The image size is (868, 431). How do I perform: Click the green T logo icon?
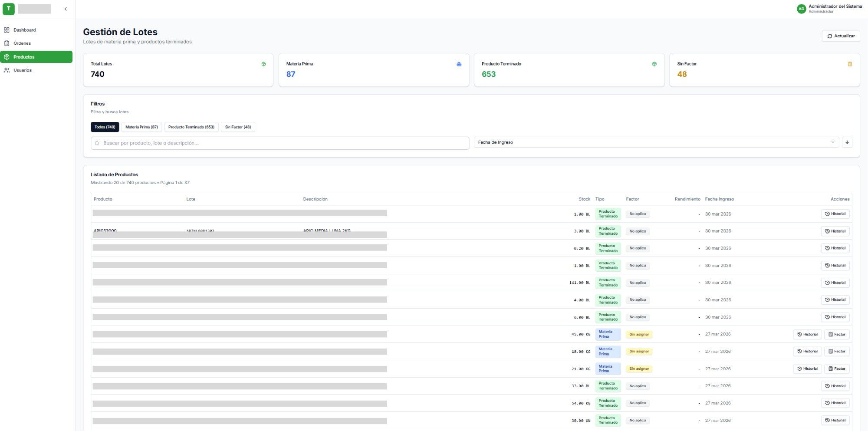tap(8, 9)
